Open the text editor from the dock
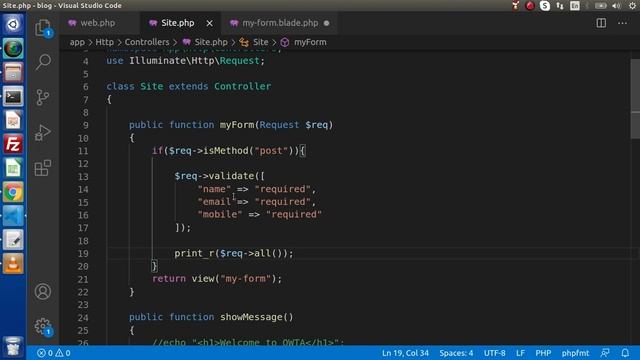 pos(13,240)
